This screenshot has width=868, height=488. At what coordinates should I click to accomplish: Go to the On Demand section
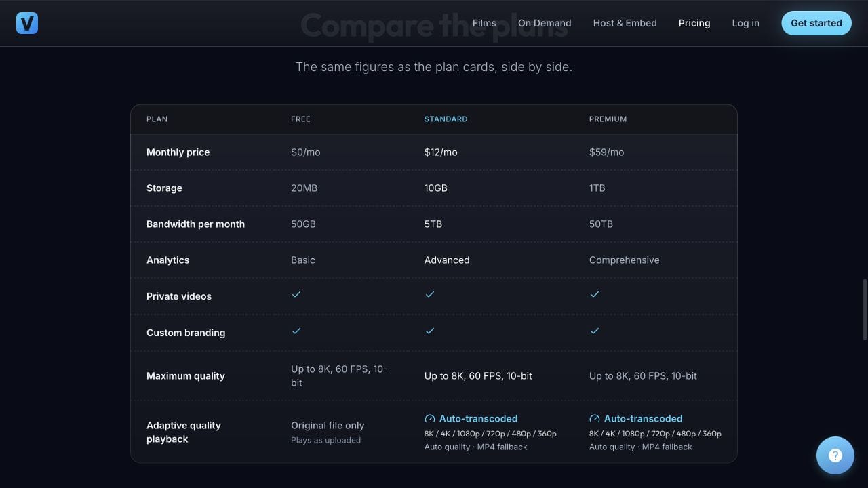click(545, 23)
